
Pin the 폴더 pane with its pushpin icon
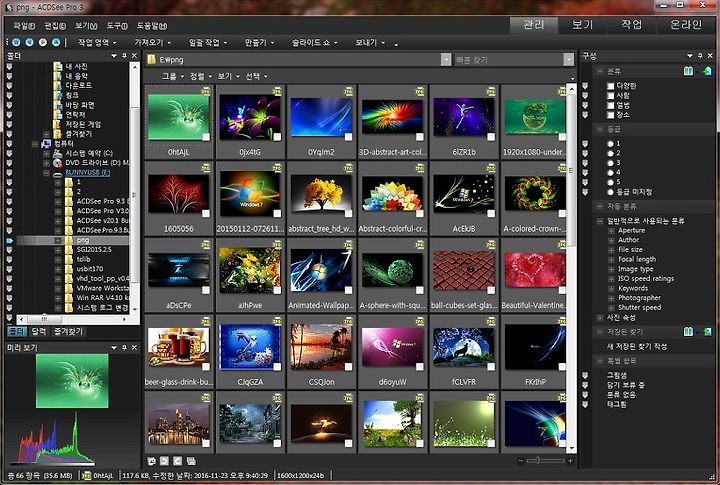124,56
